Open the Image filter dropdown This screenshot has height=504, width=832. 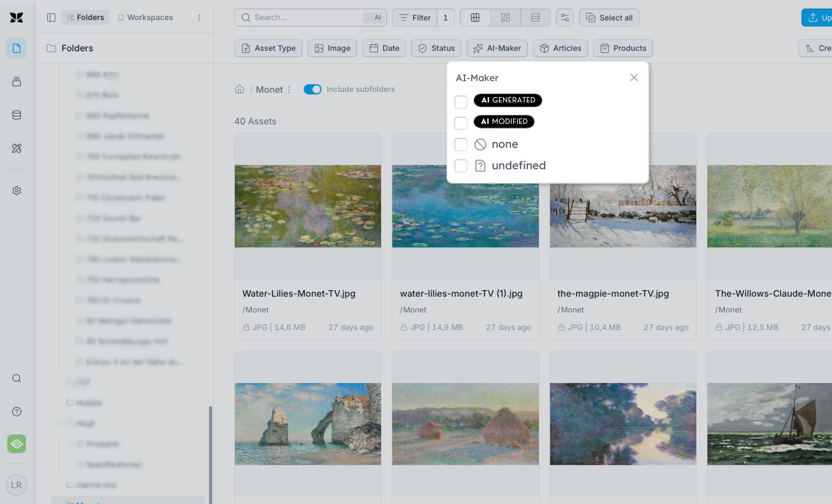point(332,48)
